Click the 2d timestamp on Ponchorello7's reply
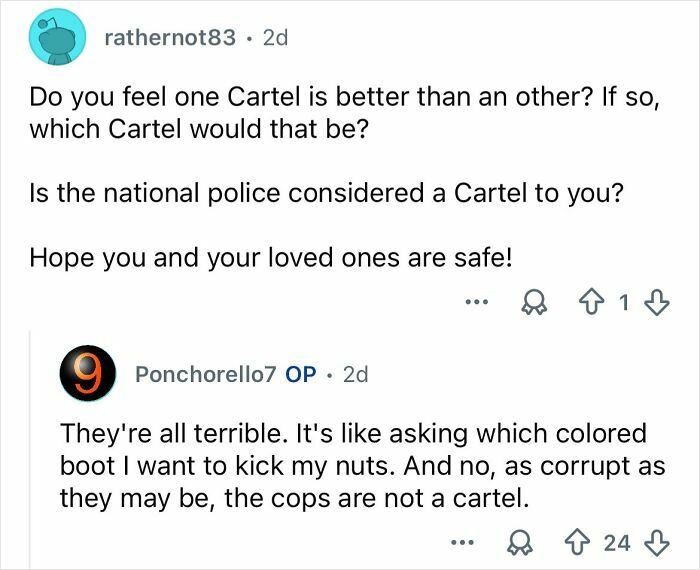This screenshot has width=700, height=570. pos(355,374)
